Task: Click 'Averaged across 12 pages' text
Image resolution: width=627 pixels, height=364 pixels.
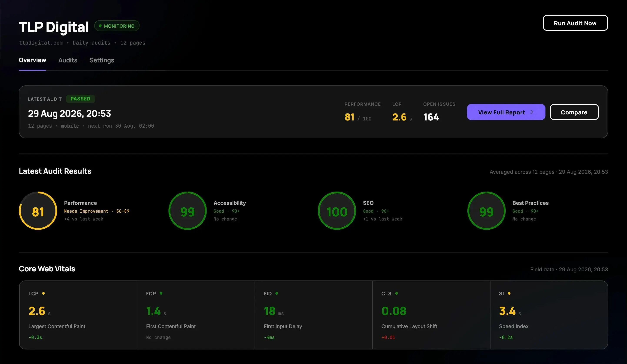Action: [x=522, y=172]
